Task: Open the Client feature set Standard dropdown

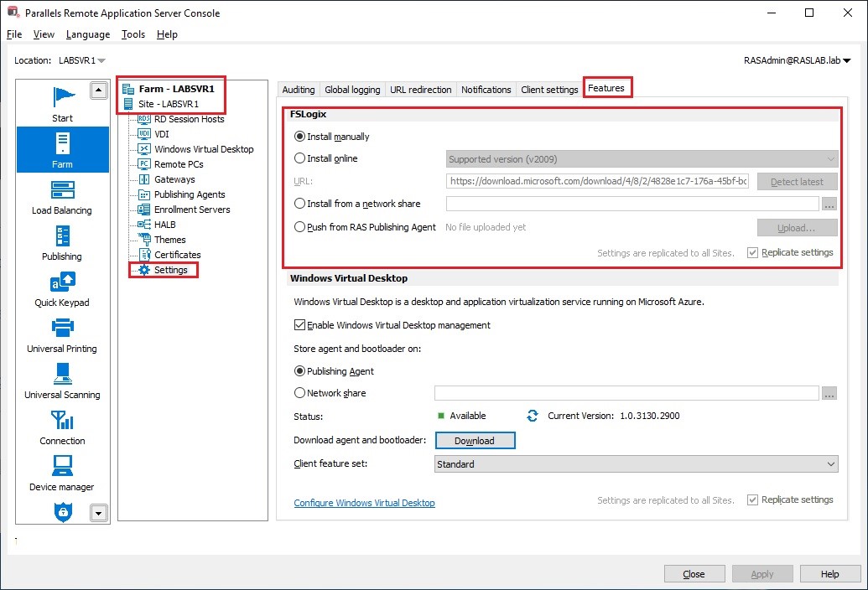Action: pos(636,464)
